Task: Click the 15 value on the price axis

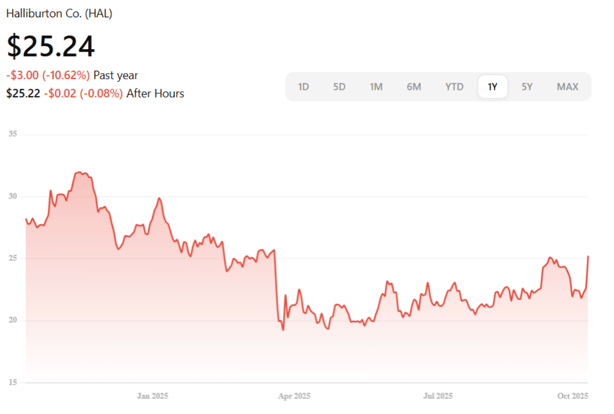Action: click(x=14, y=382)
